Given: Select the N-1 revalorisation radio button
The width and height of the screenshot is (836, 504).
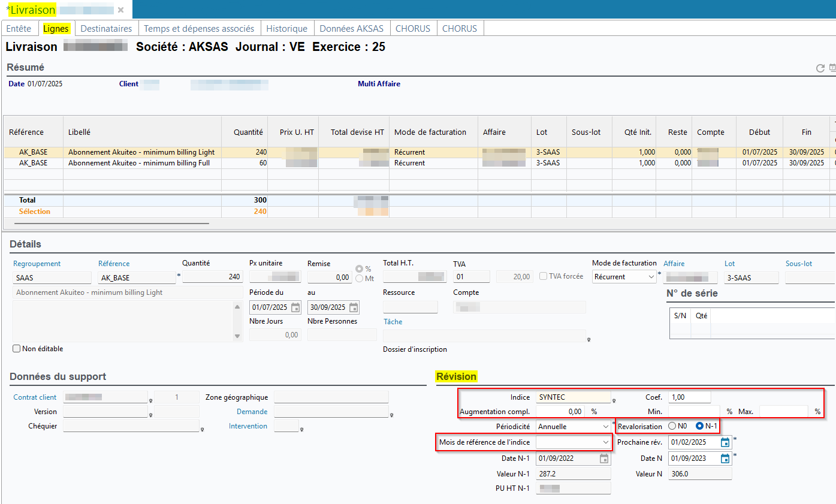Looking at the screenshot, I should [x=699, y=426].
